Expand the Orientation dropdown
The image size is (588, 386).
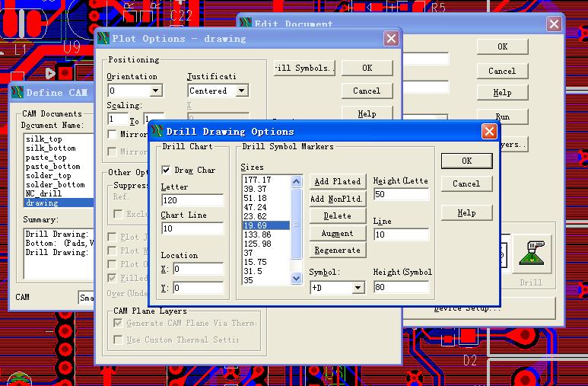click(155, 91)
